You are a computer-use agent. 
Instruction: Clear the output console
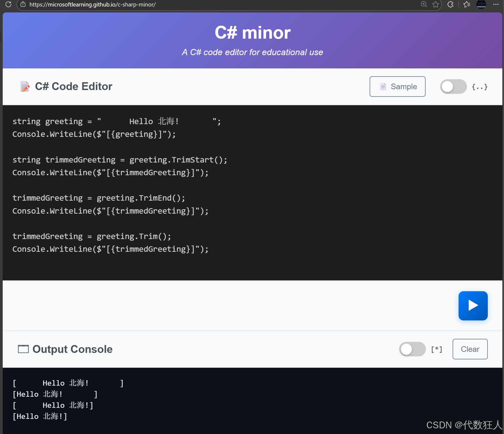coord(470,349)
